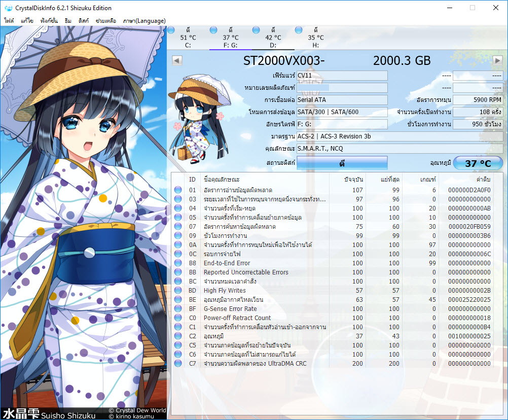Select the D: drive at 42 °C
This screenshot has height=420, width=508.
point(273,38)
